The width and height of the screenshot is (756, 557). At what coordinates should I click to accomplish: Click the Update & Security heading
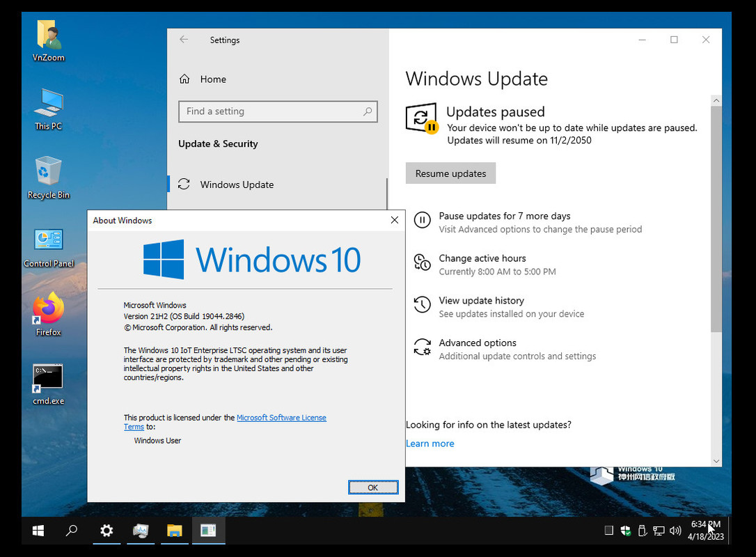[x=218, y=143]
